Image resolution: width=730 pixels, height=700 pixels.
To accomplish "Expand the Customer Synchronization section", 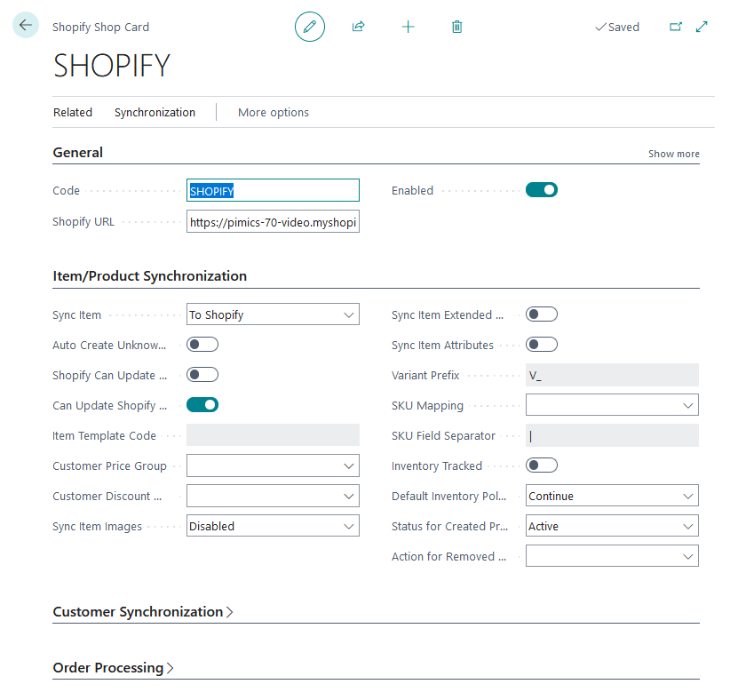I will coord(142,611).
